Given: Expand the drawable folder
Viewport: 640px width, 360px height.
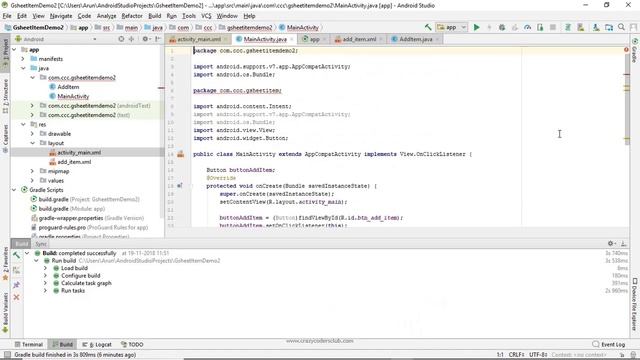Looking at the screenshot, I should 32,133.
